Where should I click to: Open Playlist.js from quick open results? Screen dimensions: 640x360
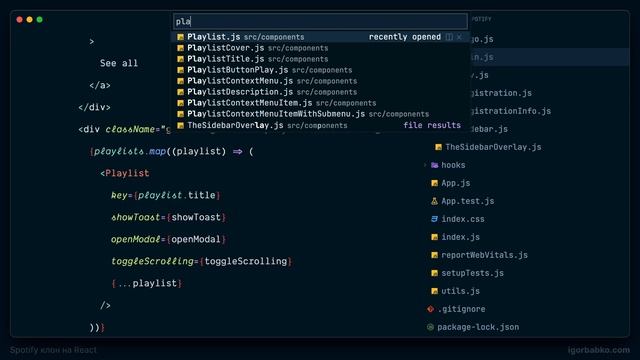320,37
